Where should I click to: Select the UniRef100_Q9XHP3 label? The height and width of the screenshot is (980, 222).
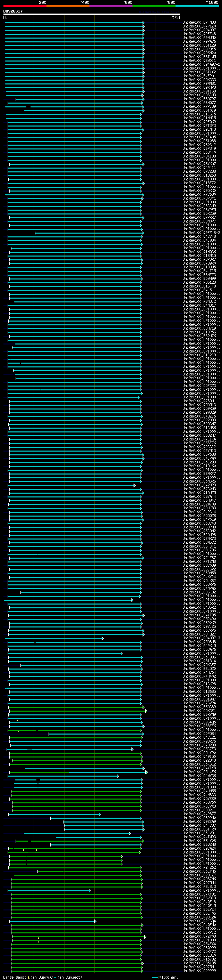click(x=199, y=87)
